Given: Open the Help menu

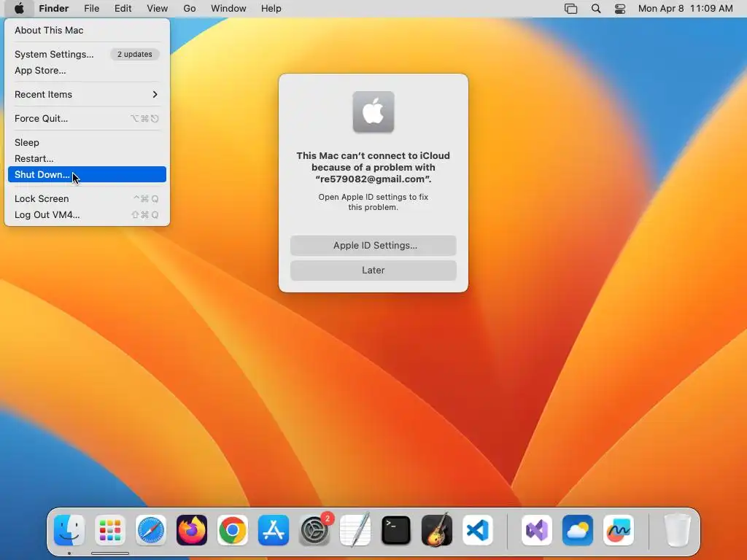Looking at the screenshot, I should click(x=271, y=9).
